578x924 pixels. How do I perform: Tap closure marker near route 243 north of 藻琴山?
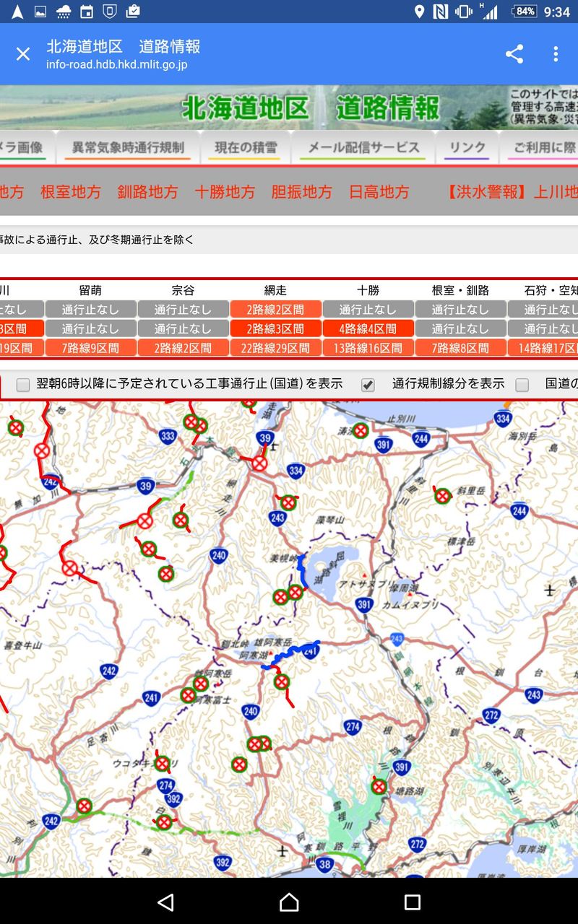(289, 502)
